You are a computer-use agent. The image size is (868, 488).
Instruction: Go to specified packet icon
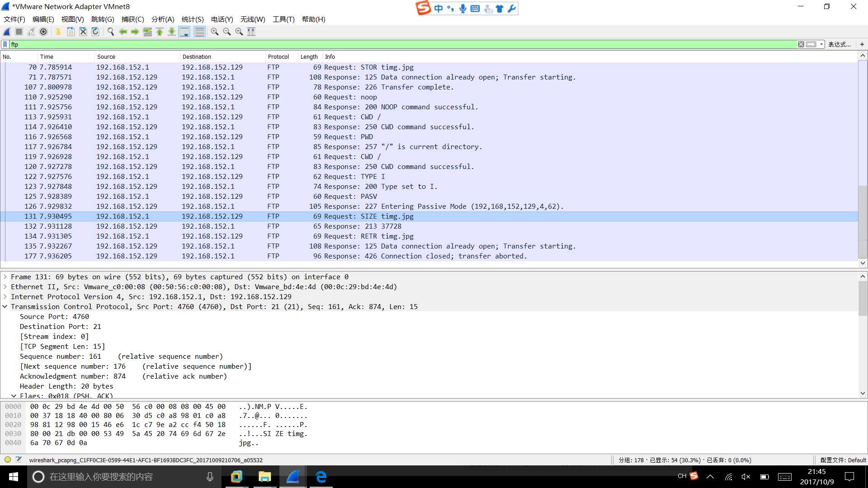coord(147,32)
